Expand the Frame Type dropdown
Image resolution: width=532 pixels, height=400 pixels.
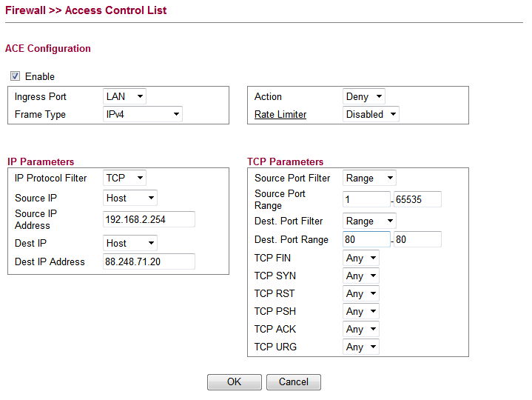pos(142,114)
